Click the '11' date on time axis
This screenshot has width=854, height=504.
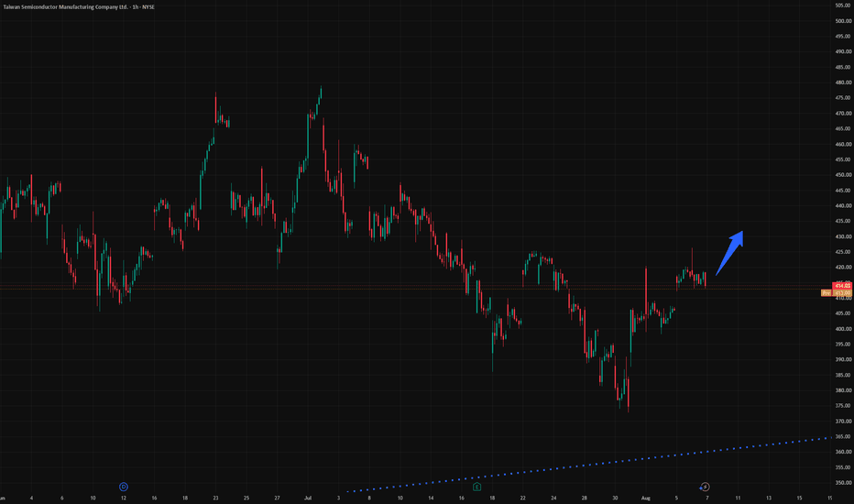(738, 498)
